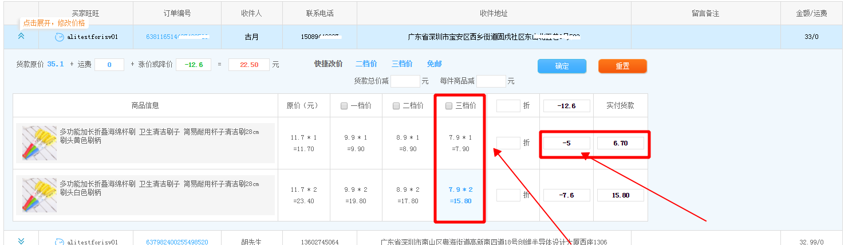
Task: Click payment field showing 15.80
Action: 620,195
